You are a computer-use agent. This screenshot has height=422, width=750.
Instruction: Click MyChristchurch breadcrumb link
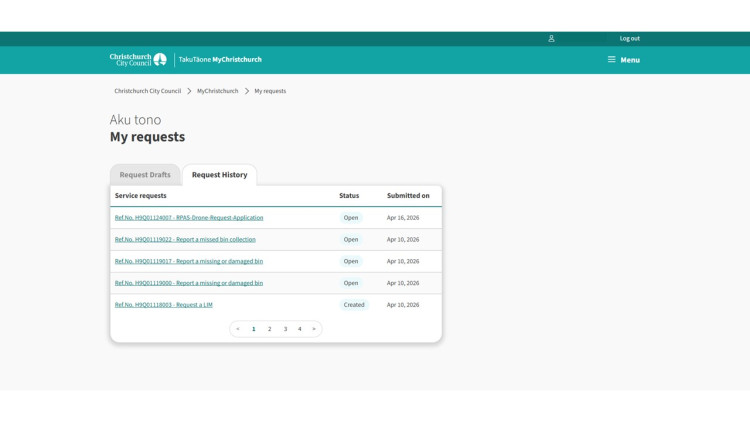218,91
